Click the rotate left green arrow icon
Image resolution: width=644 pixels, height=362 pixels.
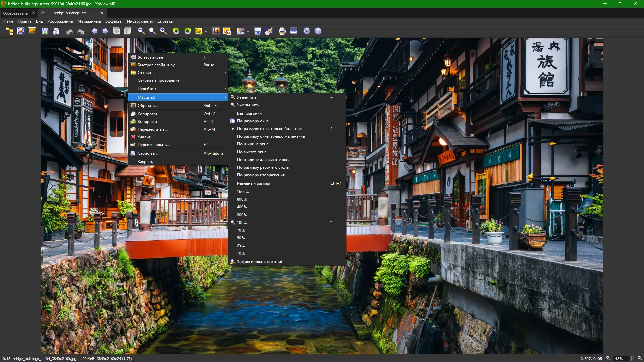point(176,31)
